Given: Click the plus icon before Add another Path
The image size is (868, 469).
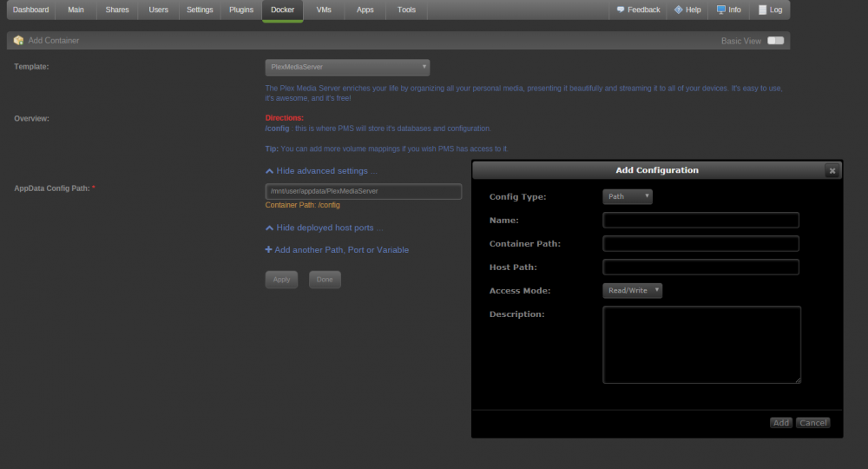Looking at the screenshot, I should click(x=268, y=250).
